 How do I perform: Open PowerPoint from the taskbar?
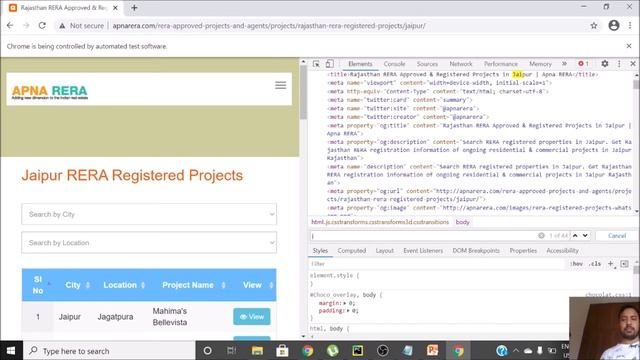coord(432,351)
